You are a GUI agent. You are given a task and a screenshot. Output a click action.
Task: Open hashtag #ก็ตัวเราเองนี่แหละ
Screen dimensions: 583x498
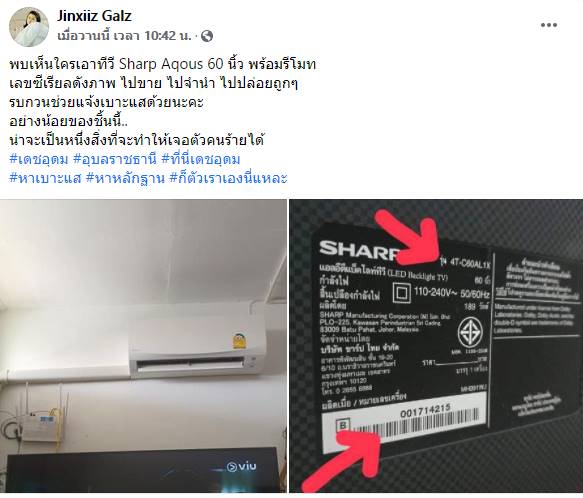click(x=228, y=178)
